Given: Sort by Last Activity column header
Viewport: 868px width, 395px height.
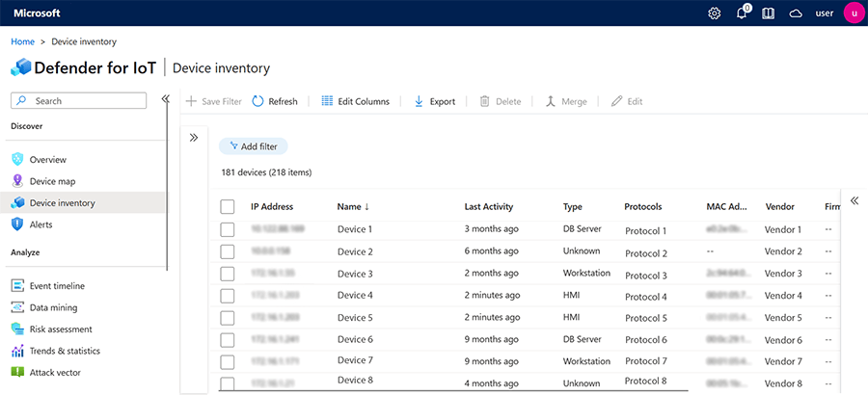Looking at the screenshot, I should 489,207.
